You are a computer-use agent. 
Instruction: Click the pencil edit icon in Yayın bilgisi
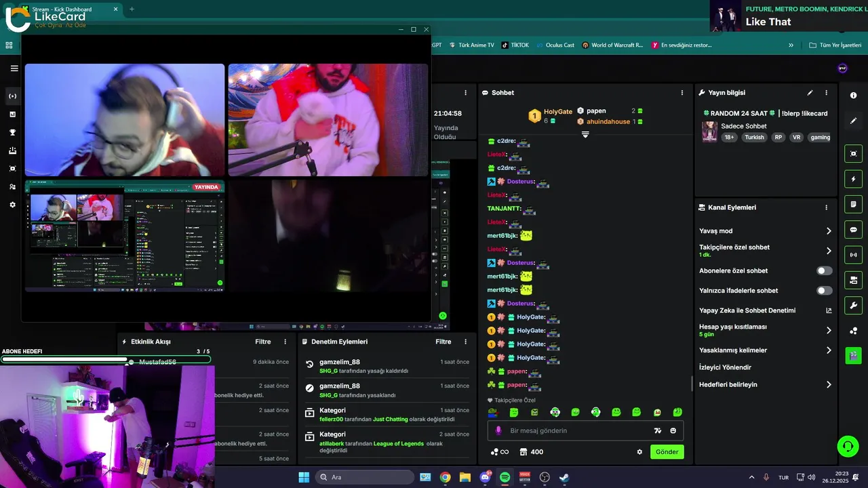pyautogui.click(x=810, y=93)
